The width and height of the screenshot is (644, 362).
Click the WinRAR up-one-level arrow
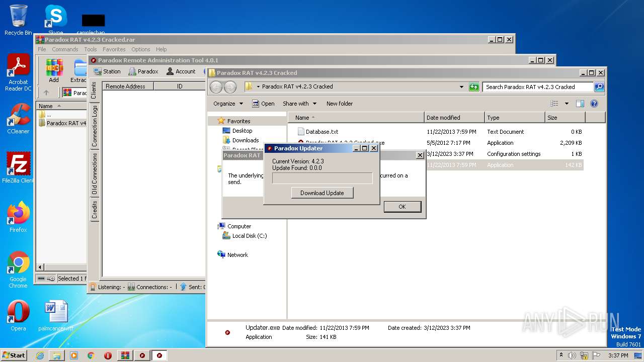coord(46,93)
